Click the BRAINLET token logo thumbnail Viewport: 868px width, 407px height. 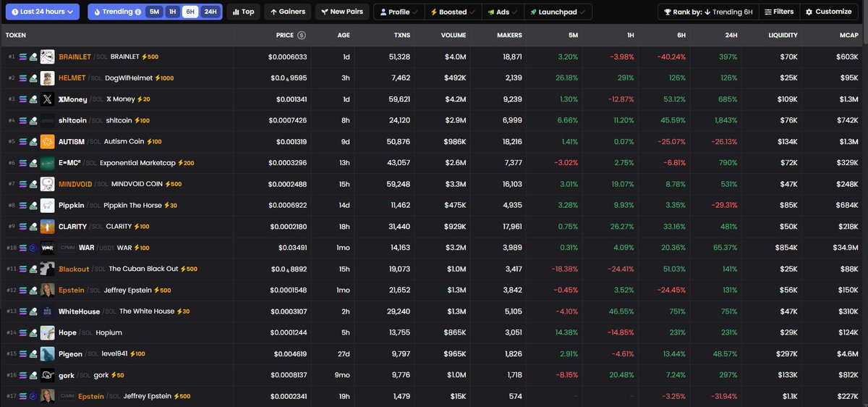coord(48,56)
